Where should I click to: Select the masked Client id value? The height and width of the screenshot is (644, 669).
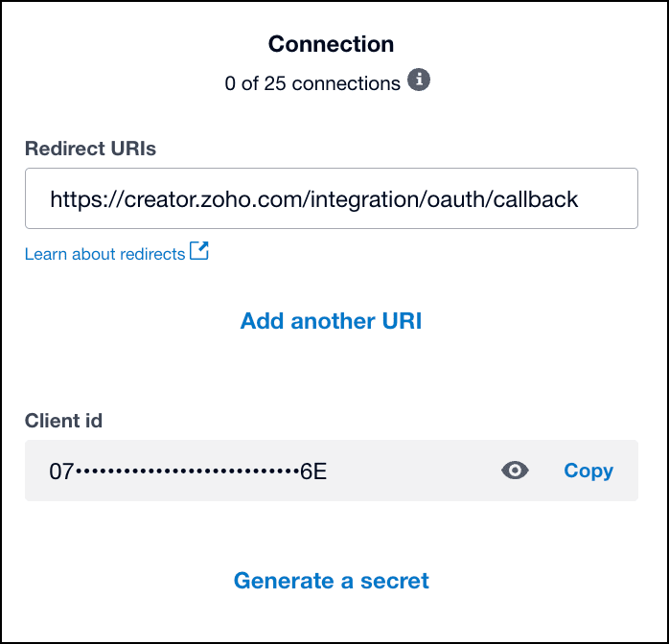point(188,471)
